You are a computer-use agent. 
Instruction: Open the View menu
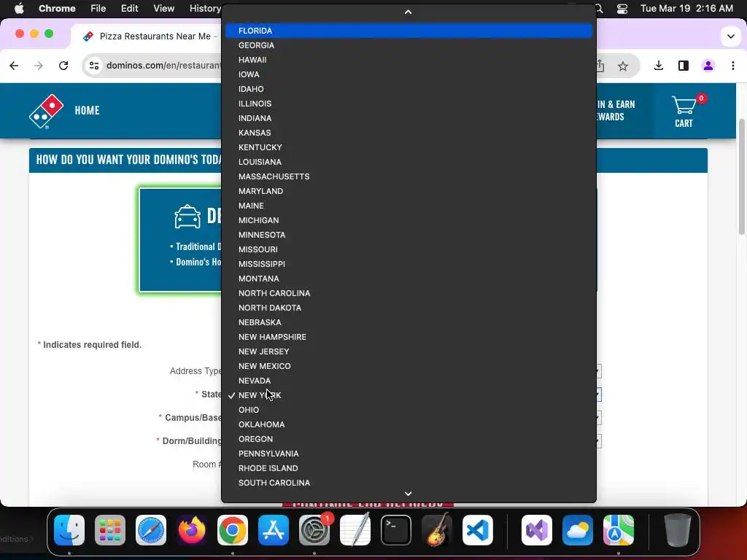[x=163, y=8]
